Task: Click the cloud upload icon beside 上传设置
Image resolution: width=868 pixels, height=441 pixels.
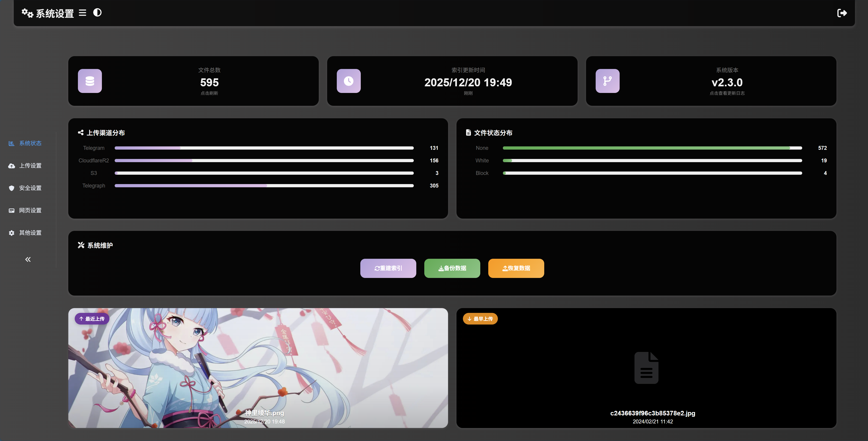Action: pos(11,166)
